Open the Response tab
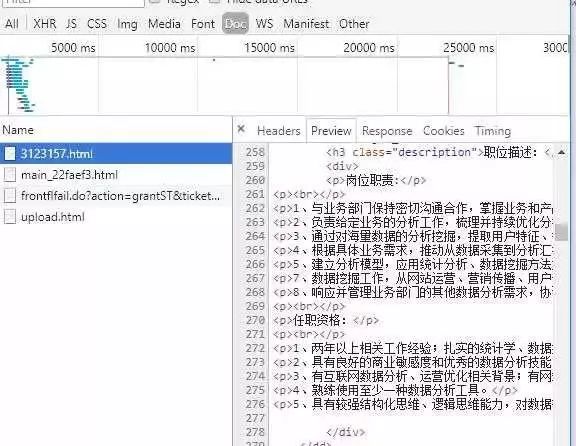Viewport: 576px width, 446px height. point(387,131)
